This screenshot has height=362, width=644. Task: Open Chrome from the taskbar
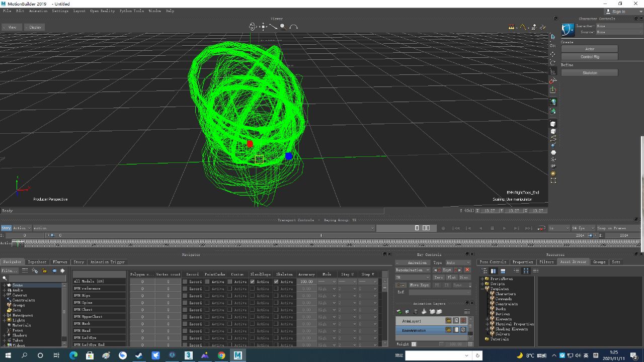221,355
